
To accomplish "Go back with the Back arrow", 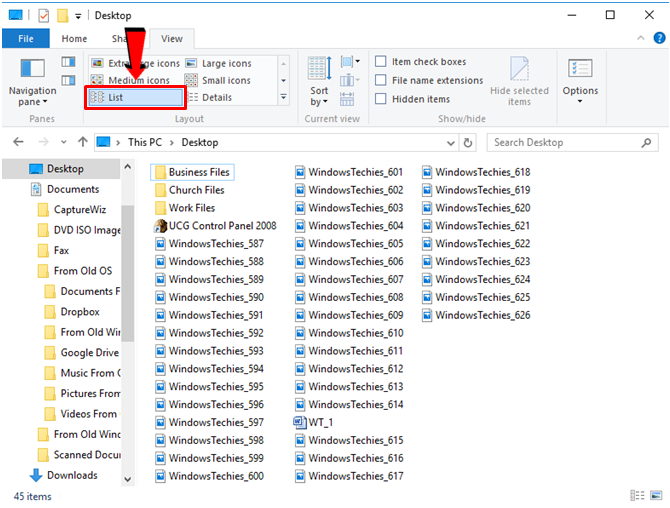I will (x=18, y=142).
